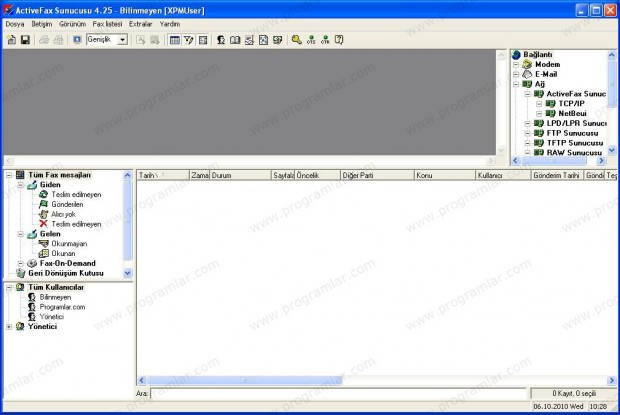
Task: Select the Giden folder
Action: [x=50, y=185]
